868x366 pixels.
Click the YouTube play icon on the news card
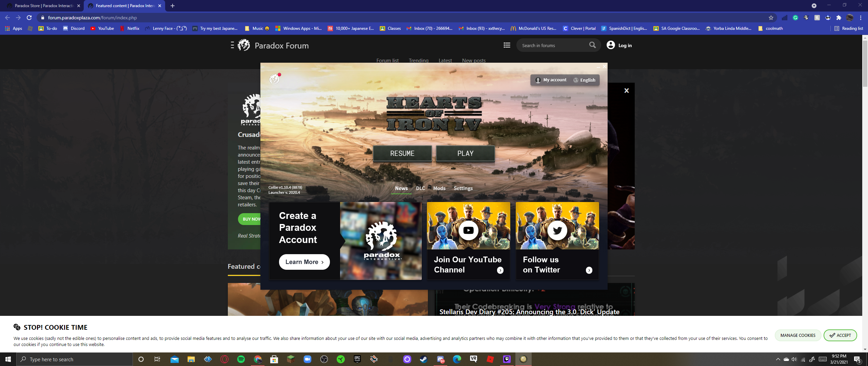[x=468, y=230]
